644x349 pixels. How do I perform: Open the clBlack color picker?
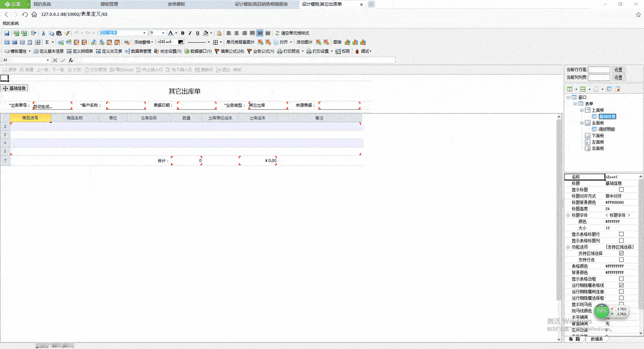[x=171, y=42]
